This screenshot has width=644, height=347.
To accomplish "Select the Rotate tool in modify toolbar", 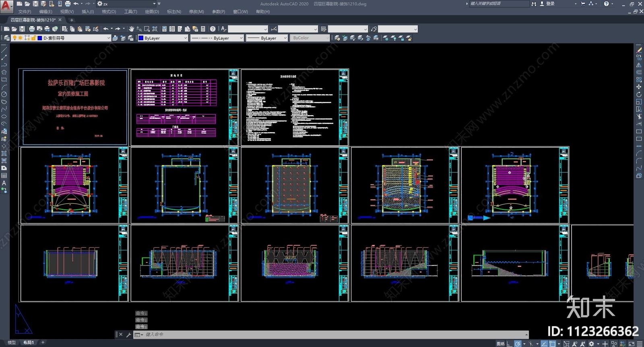I will [x=639, y=94].
